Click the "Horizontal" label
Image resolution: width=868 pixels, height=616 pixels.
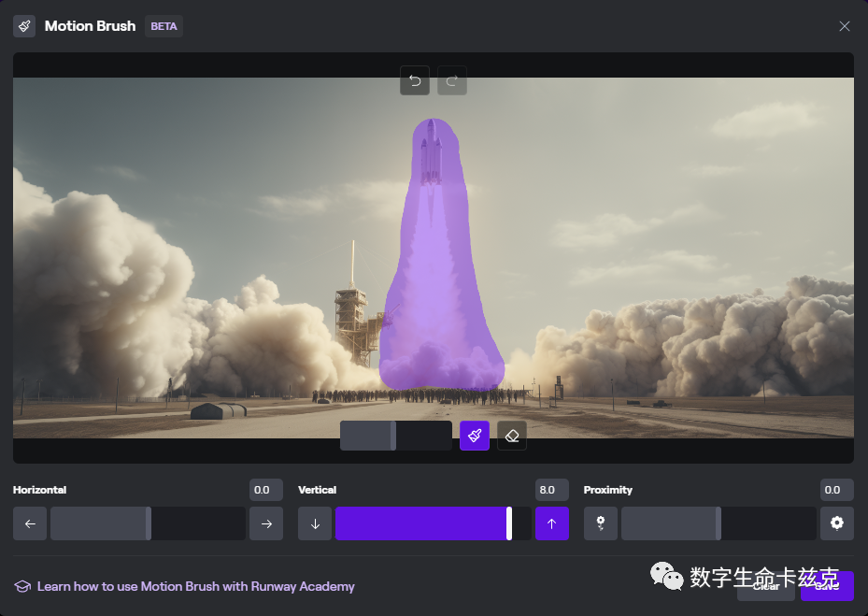(40, 490)
